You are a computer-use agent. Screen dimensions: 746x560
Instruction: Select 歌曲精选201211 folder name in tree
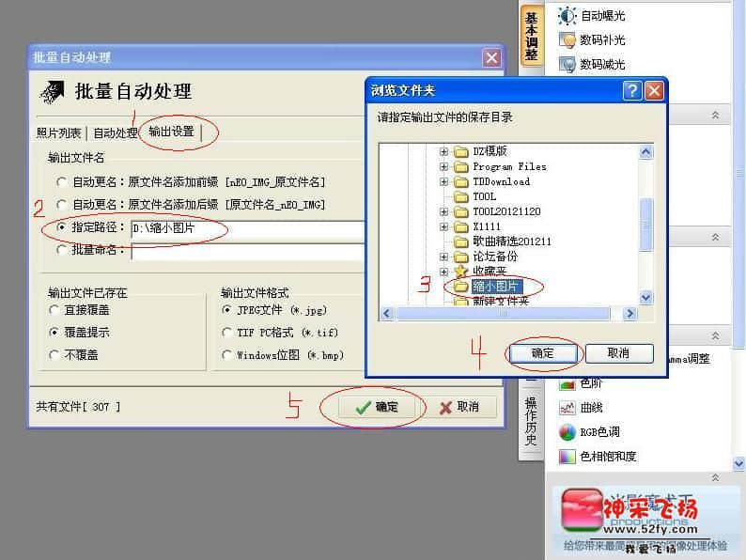(512, 241)
